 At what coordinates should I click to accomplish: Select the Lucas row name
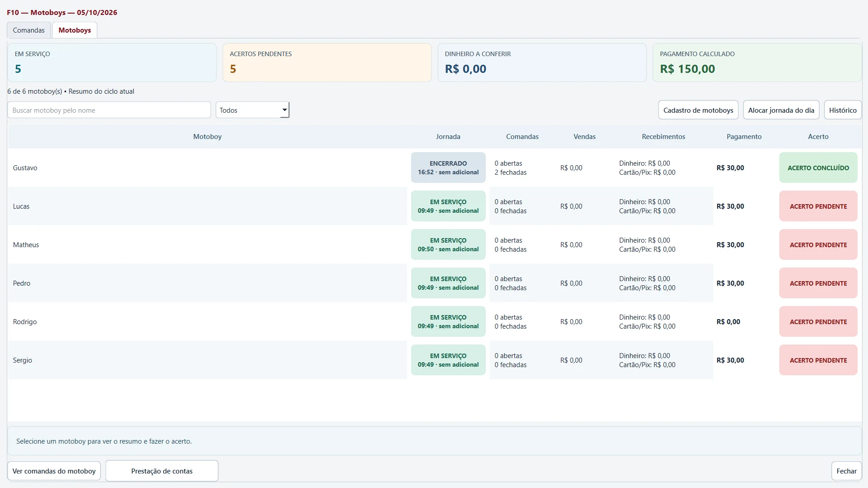pos(21,206)
